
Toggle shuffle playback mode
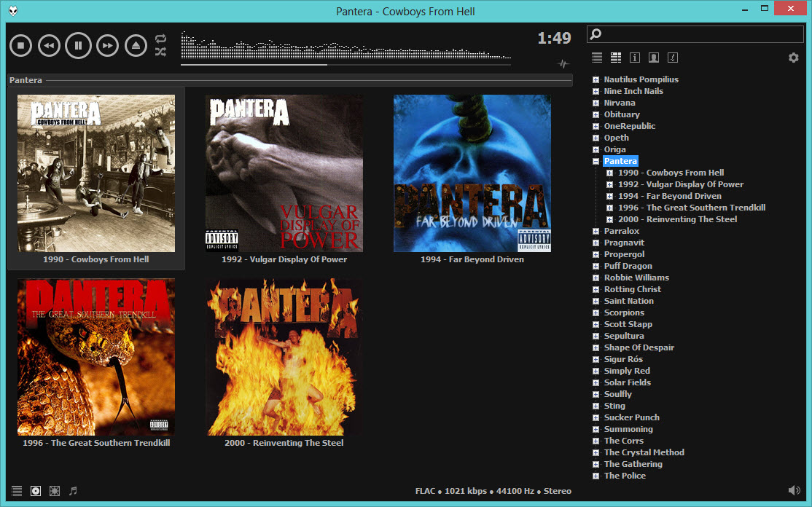click(x=161, y=52)
